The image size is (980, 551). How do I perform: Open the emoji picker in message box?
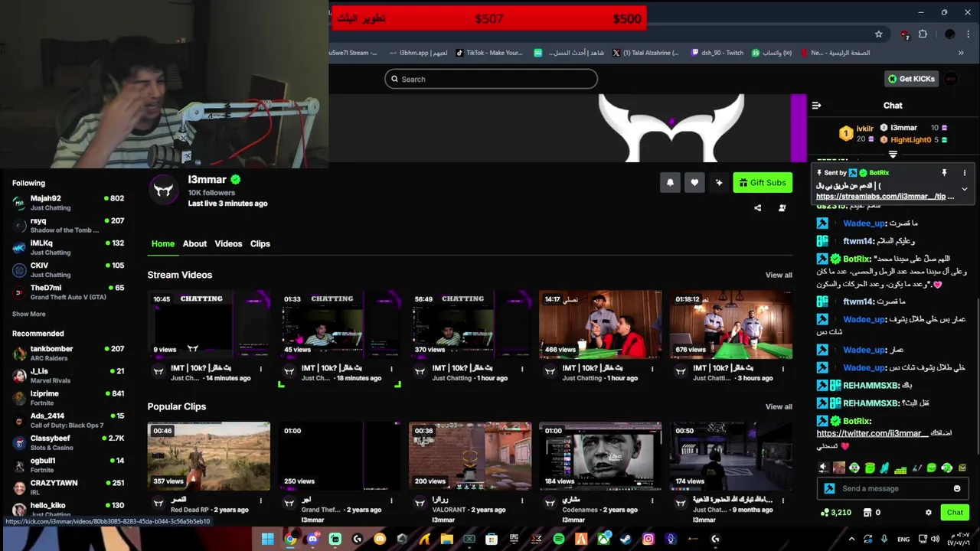pos(957,488)
